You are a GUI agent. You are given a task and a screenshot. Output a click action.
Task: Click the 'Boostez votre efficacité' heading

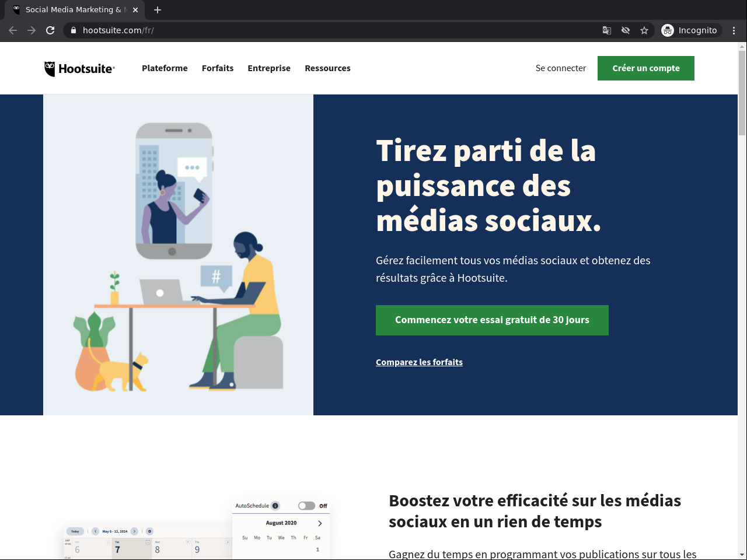(x=535, y=511)
